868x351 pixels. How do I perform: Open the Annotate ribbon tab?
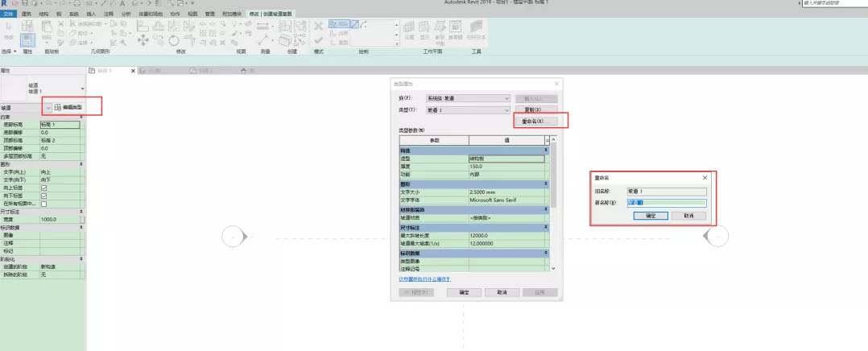pos(109,13)
